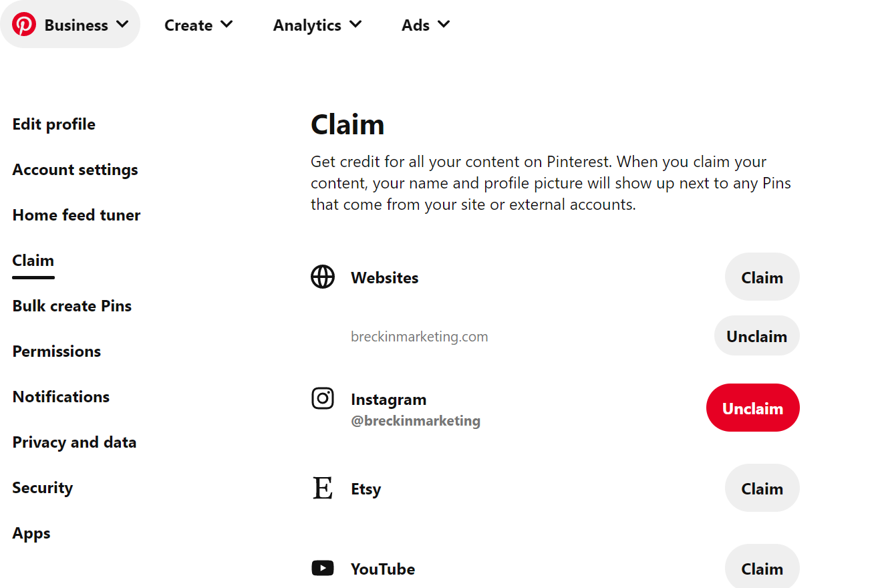Click the YouTube play icon

(323, 569)
